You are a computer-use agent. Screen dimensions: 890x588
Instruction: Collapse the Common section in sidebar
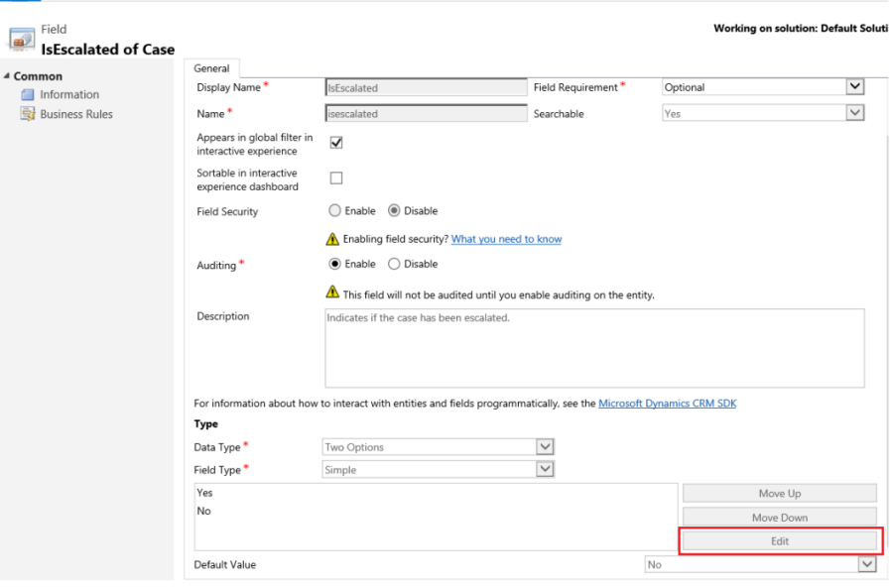[x=7, y=76]
